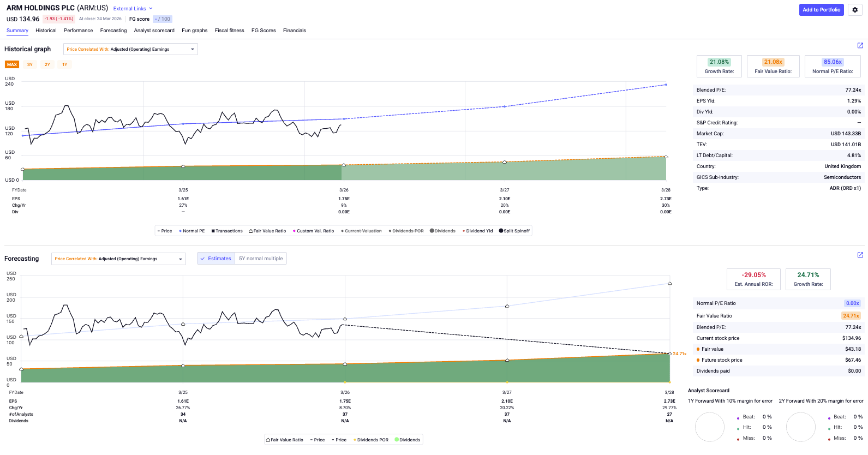Open Forecasting Price Correlated With dropdown
Viewport: 868px width, 455px height.
point(118,259)
